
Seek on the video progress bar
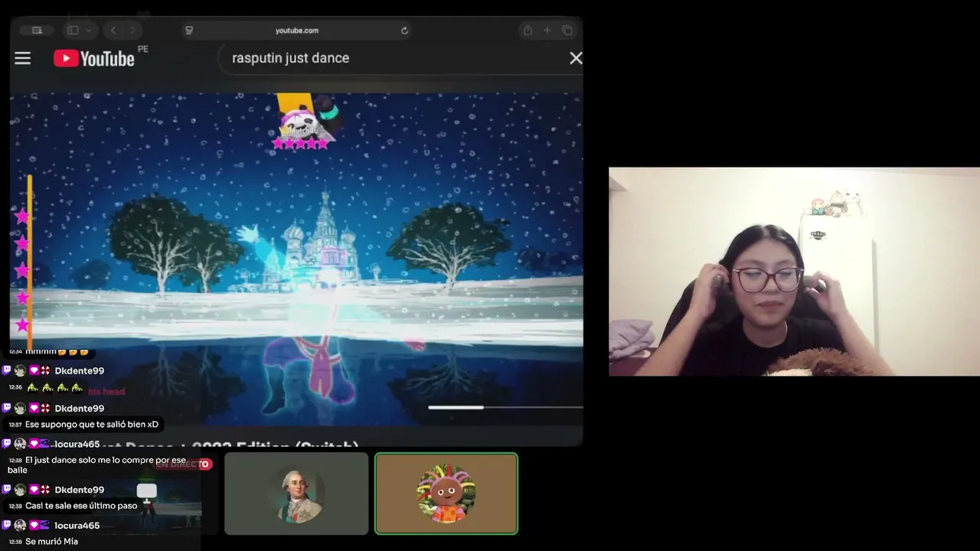click(x=505, y=407)
